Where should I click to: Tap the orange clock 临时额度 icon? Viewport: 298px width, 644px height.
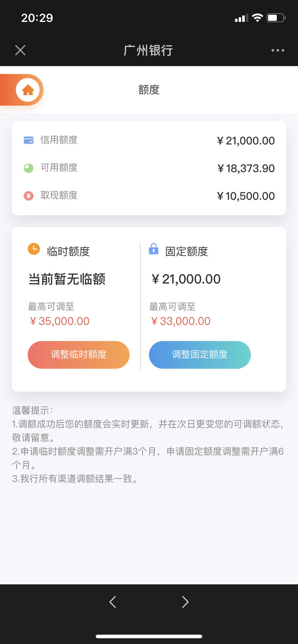[34, 249]
